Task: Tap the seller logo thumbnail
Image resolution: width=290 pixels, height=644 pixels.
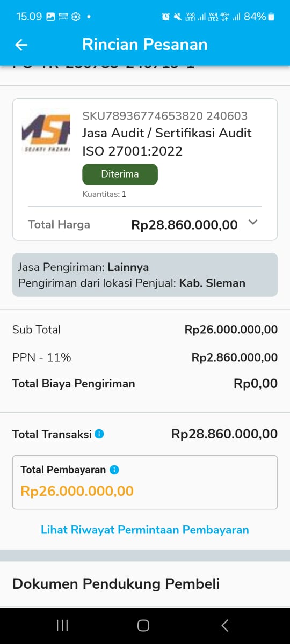Action: [x=46, y=133]
